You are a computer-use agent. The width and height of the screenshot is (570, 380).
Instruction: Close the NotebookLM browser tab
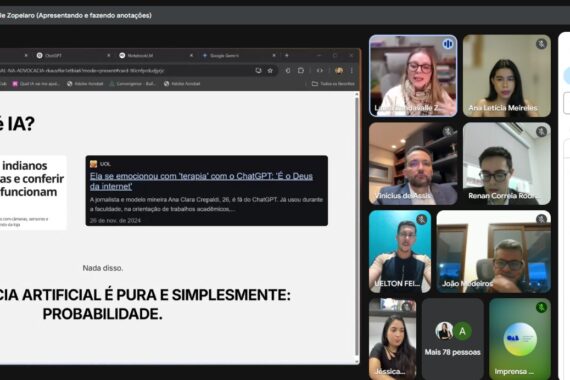tap(191, 56)
